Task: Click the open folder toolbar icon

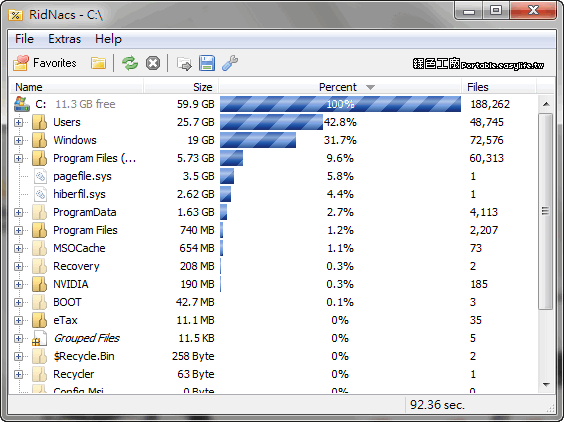Action: coord(98,63)
